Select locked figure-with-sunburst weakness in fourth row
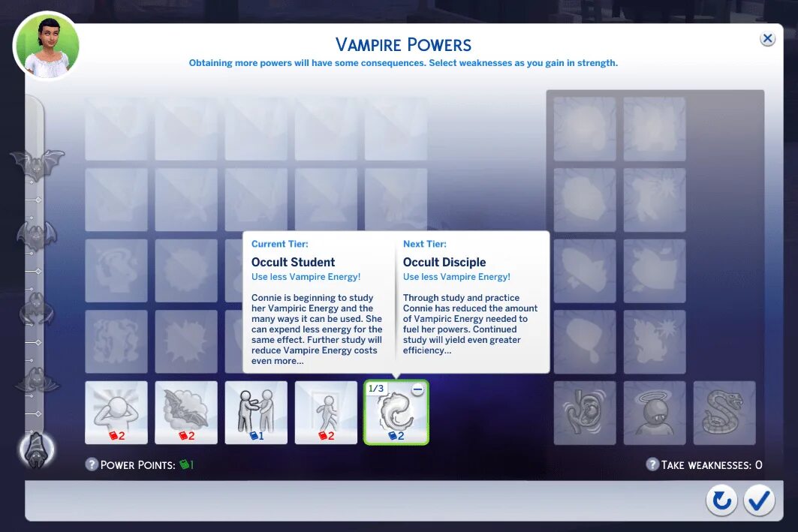Screen dimensions: 798x532 click(655, 341)
